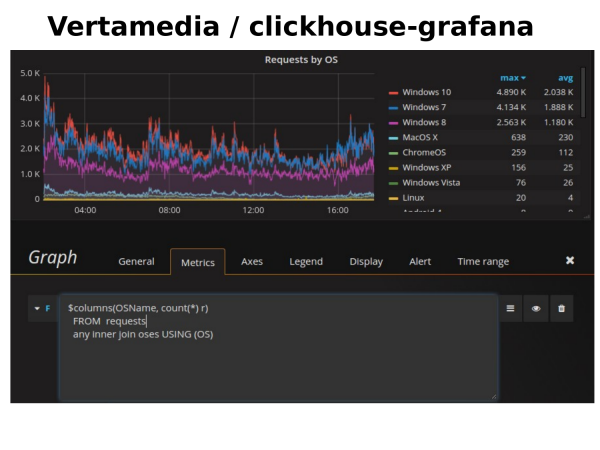Open the Time range tab
Viewport: 600px width, 450px height.
[x=483, y=262]
